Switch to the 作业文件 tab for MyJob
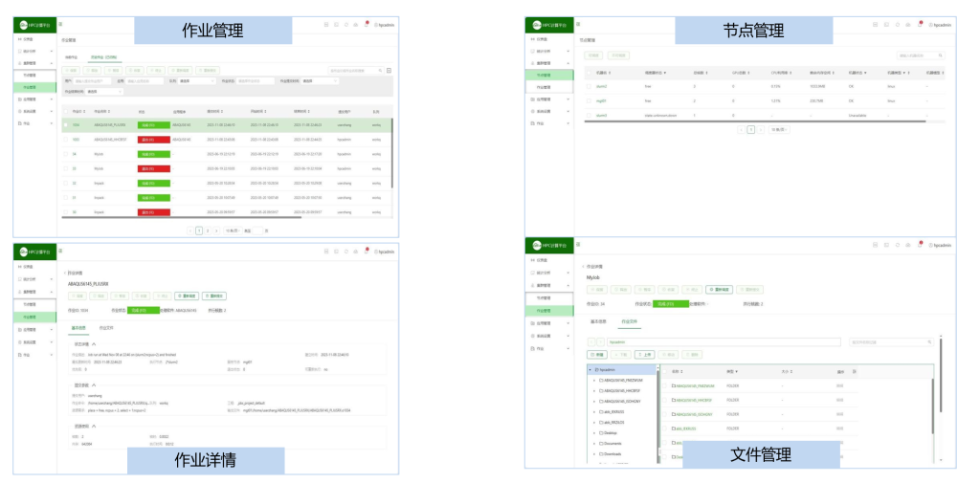980x483 pixels. pos(630,322)
